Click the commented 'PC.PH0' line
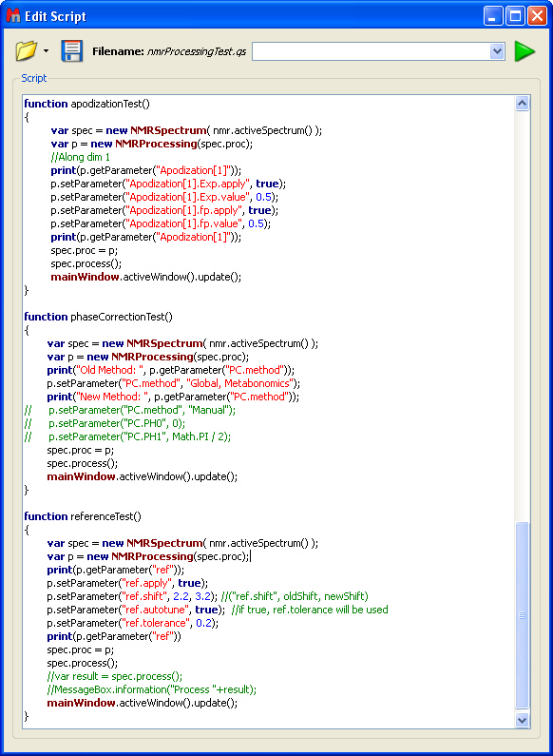553x756 pixels. pyautogui.click(x=105, y=423)
